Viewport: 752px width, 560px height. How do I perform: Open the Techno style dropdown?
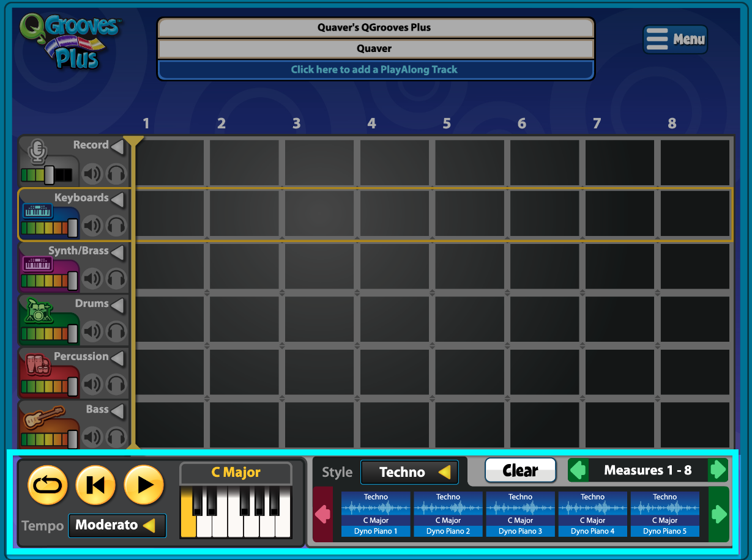point(409,472)
